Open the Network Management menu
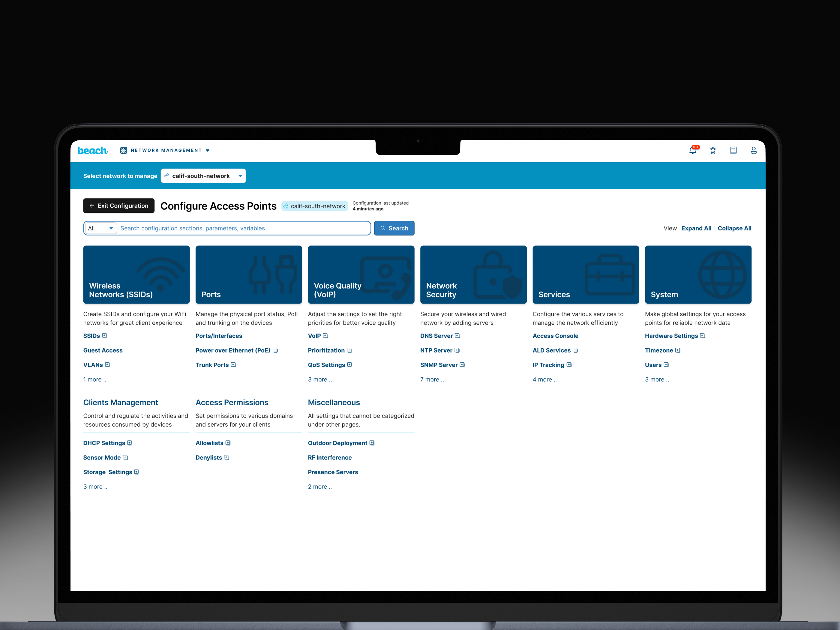 166,150
